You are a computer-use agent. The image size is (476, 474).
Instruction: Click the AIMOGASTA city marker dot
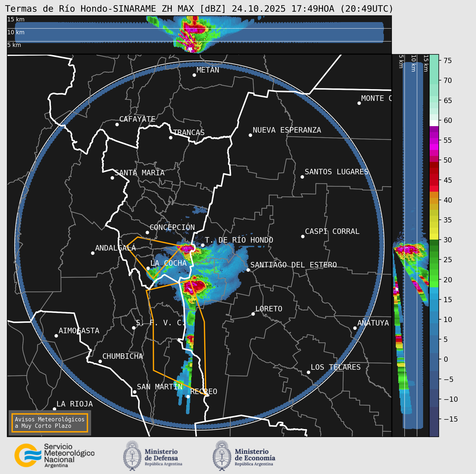click(56, 336)
